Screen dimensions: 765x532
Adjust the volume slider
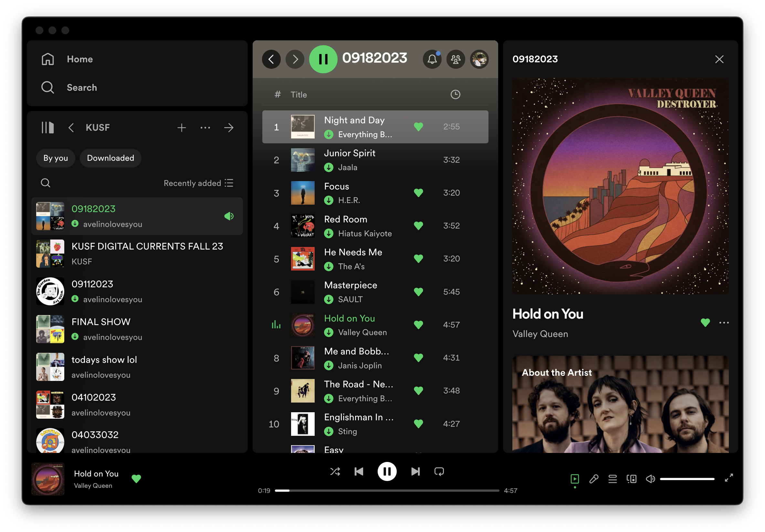pos(687,479)
